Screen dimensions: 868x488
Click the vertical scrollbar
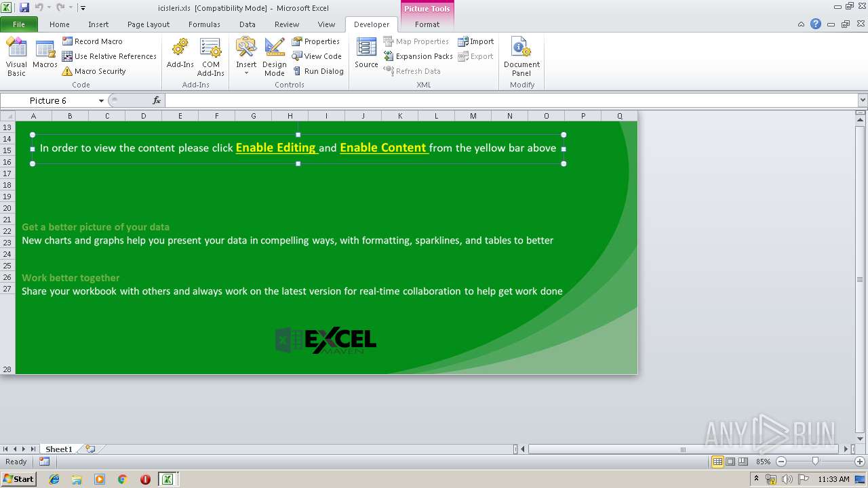click(861, 279)
